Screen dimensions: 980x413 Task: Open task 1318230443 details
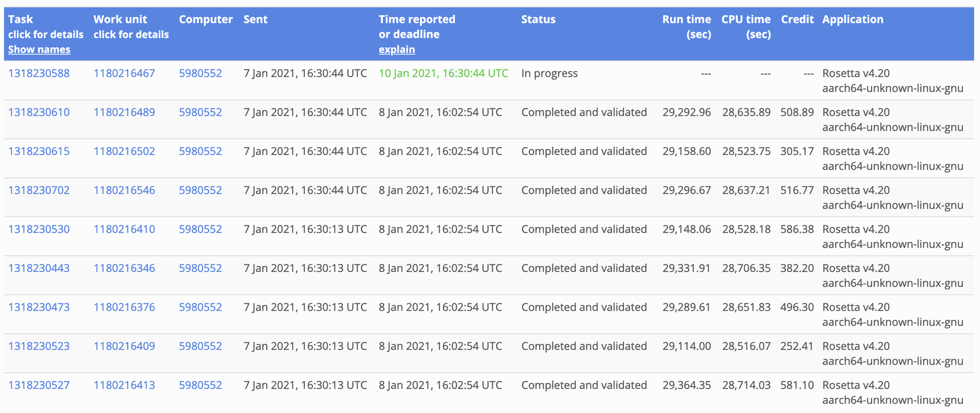pos(39,268)
